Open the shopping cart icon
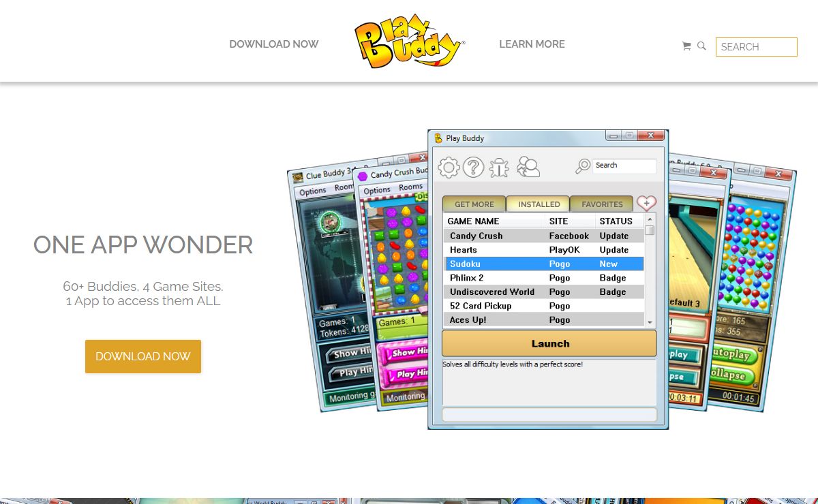 coord(686,46)
